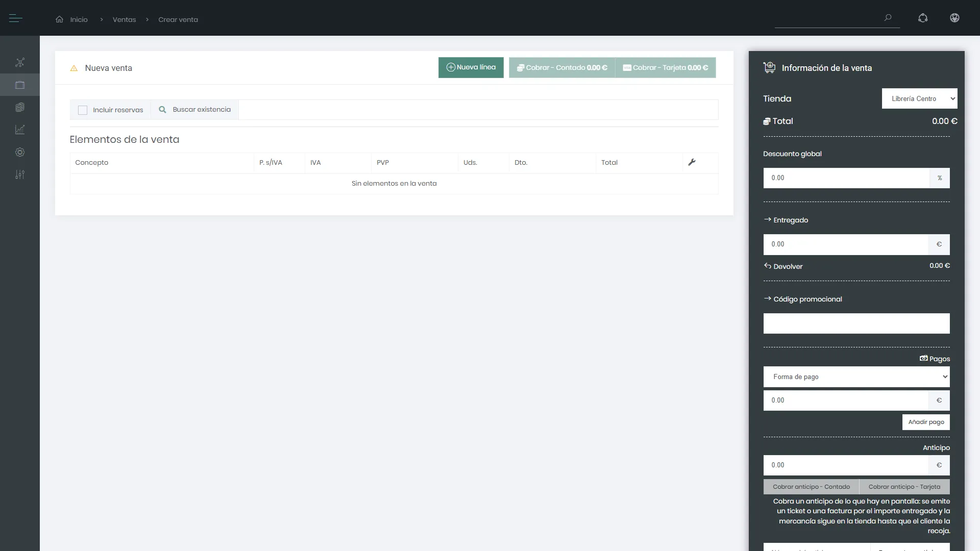
Task: Click the wrench icon in table header
Action: coord(692,162)
